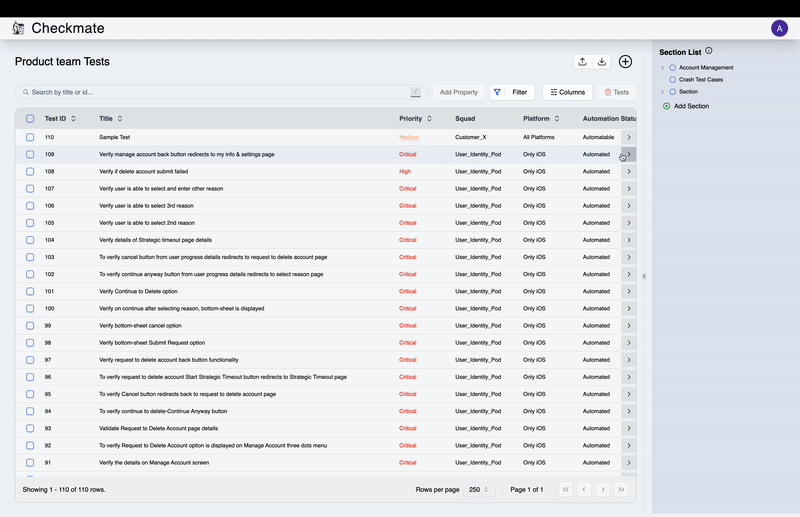Image resolution: width=800 pixels, height=517 pixels.
Task: Click the download tests icon
Action: (602, 62)
